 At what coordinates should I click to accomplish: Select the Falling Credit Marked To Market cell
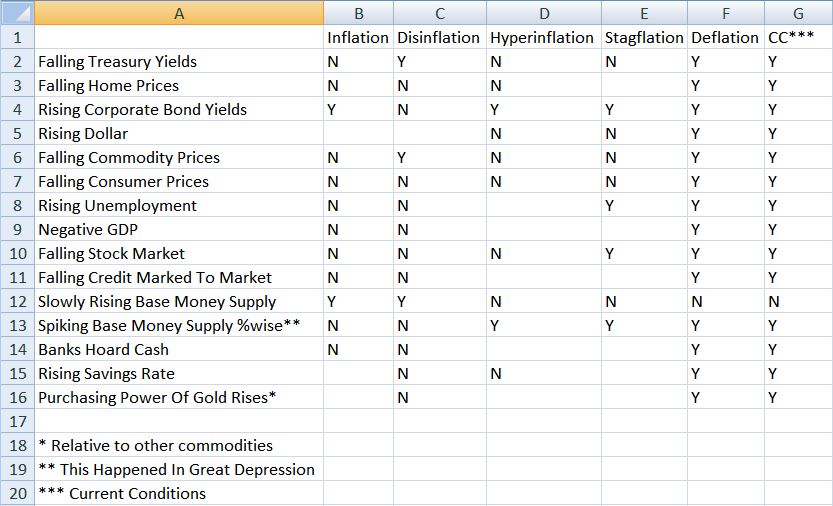click(179, 277)
